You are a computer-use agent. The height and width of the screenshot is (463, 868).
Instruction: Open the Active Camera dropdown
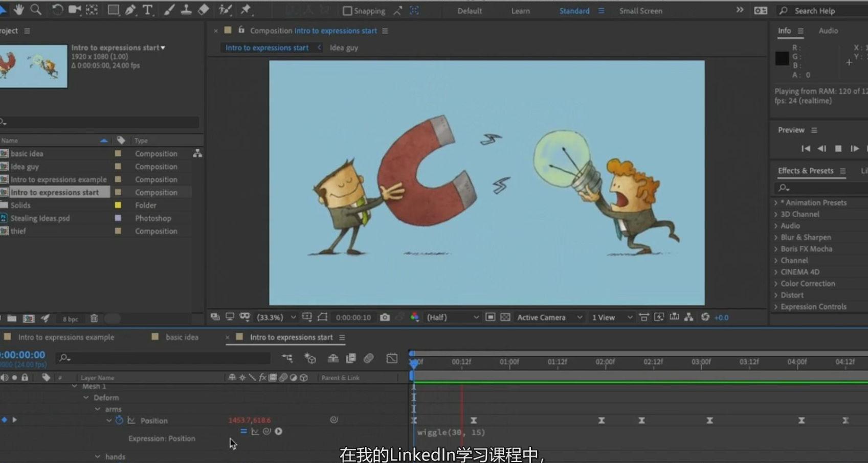549,317
